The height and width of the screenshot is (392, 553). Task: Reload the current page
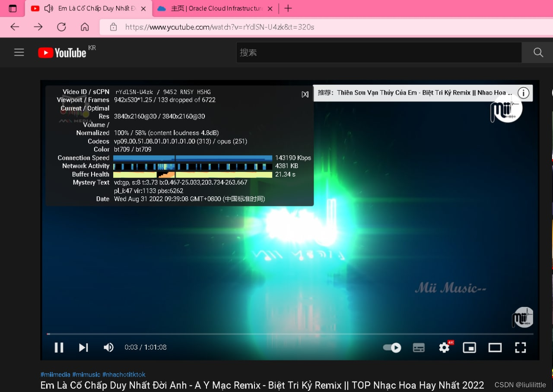[x=61, y=27]
